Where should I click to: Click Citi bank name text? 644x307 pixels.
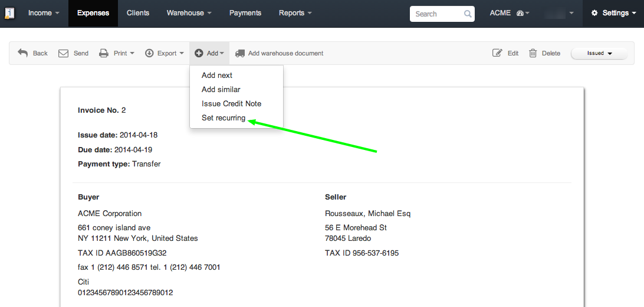[x=83, y=282]
